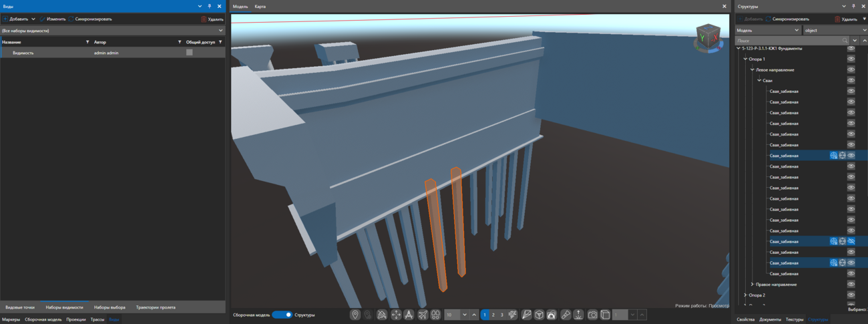Expand the Правое направление tree node
Screen dimensions: 868x324
(x=752, y=285)
